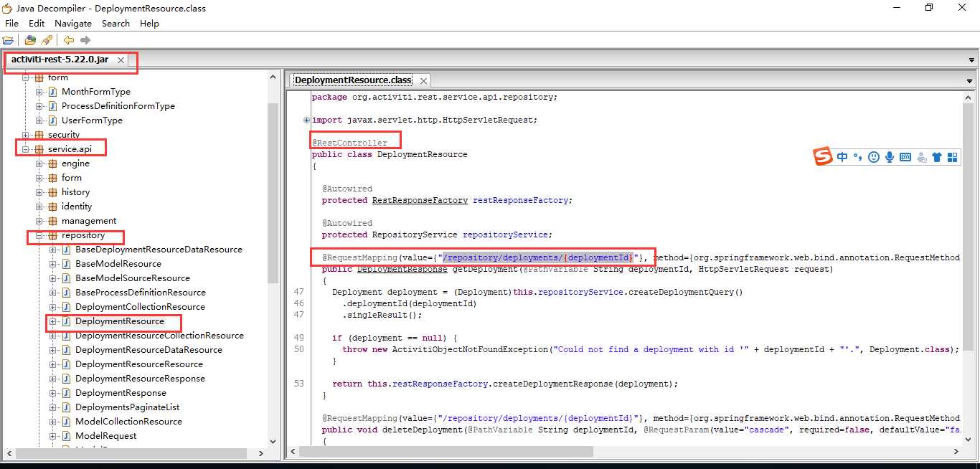
Task: Click the ModelRequest class icon
Action: coord(67,436)
